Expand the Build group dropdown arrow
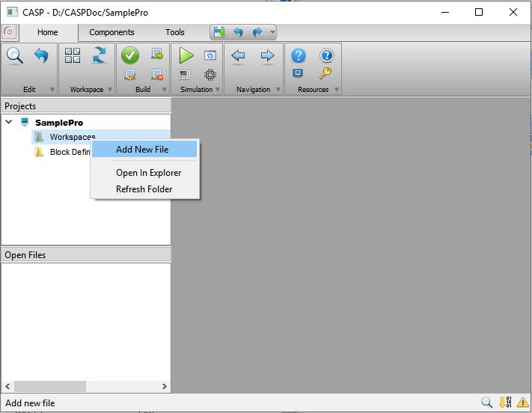 click(x=165, y=90)
